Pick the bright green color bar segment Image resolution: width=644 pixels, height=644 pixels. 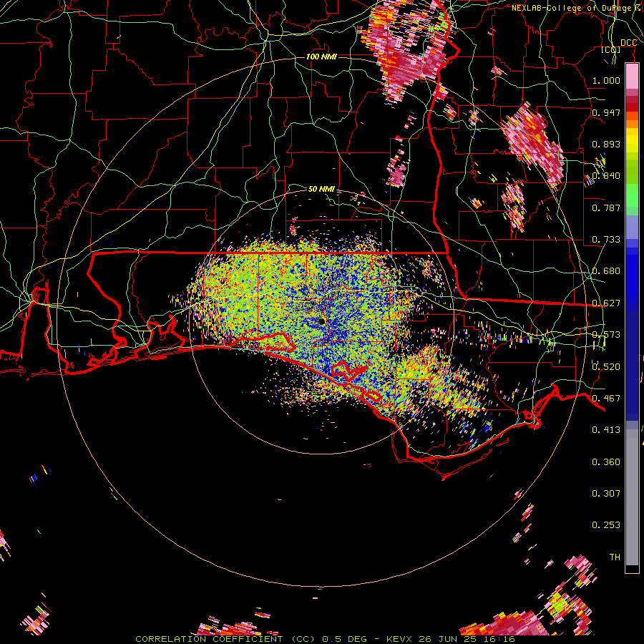coord(632,195)
